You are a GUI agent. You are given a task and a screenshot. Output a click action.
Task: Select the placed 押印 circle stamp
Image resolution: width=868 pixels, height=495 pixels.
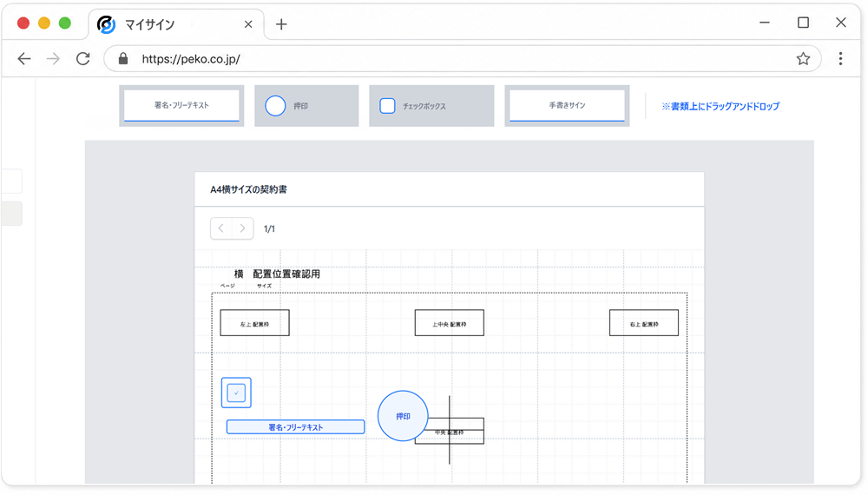[403, 416]
